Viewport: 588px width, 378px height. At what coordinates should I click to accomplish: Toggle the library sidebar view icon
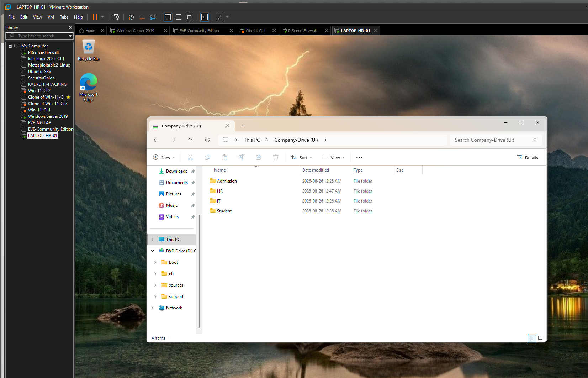[168, 17]
